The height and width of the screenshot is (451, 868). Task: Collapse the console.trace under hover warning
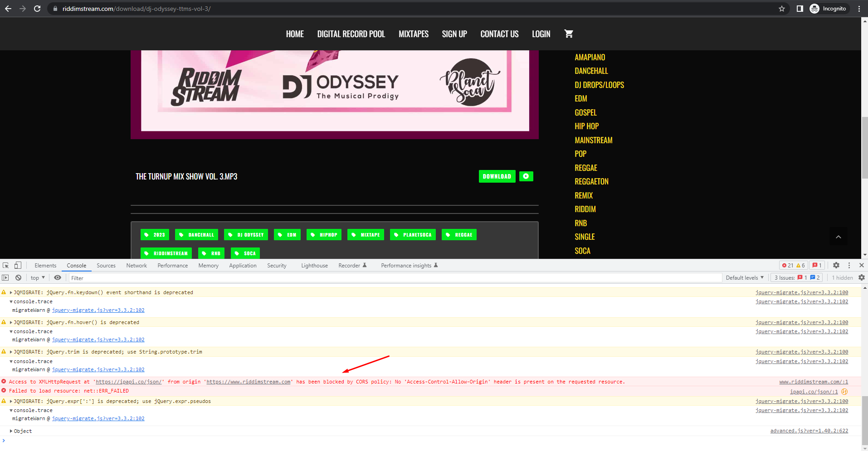11,332
